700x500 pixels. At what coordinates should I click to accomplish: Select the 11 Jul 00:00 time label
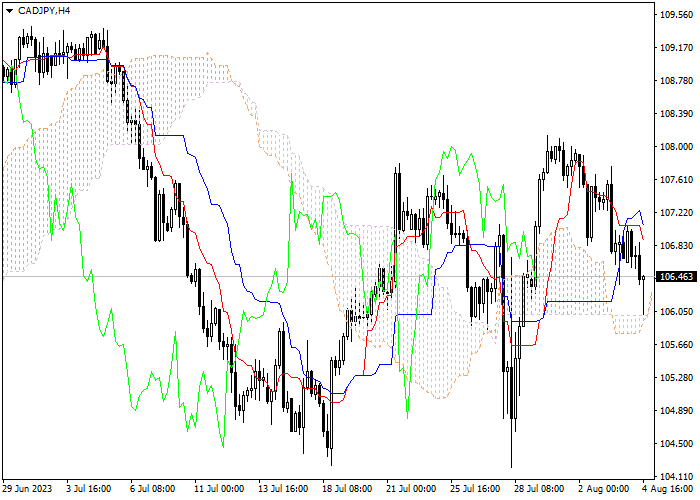click(x=219, y=488)
